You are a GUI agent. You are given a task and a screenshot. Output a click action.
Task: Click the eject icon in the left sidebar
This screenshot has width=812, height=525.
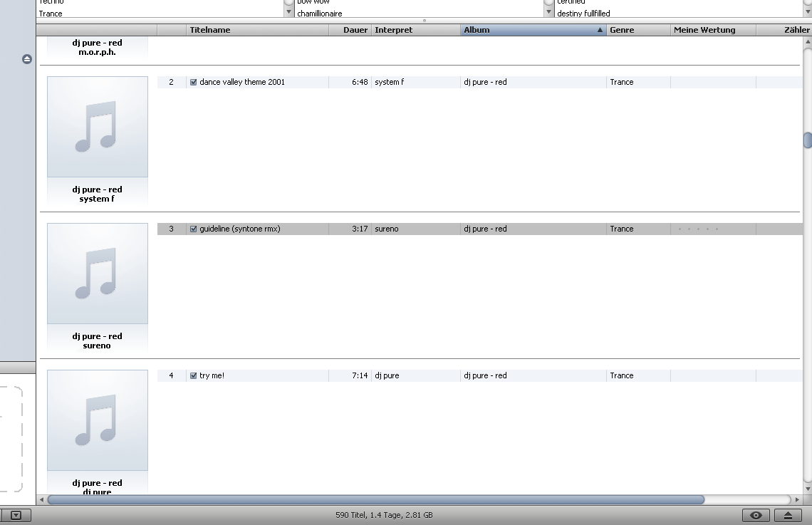pyautogui.click(x=27, y=59)
